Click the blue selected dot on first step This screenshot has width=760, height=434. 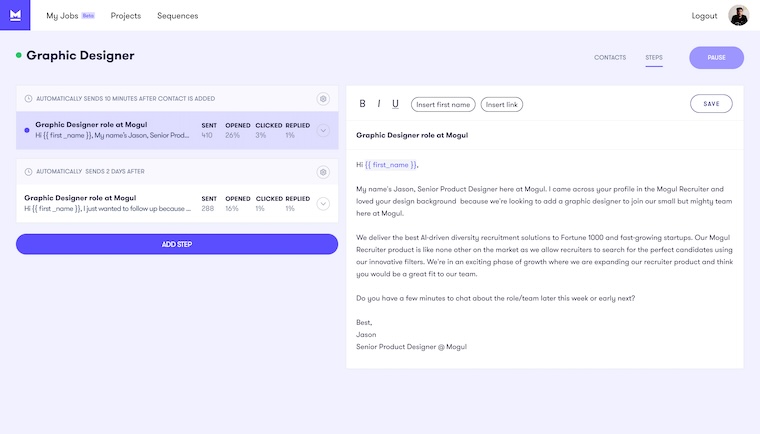point(27,130)
